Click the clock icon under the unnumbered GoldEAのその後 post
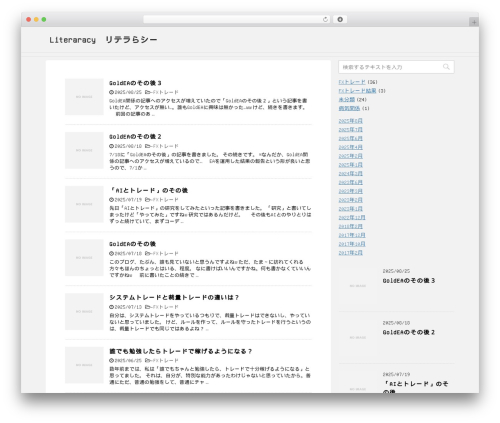This screenshot has height=423, width=500. pyautogui.click(x=111, y=253)
